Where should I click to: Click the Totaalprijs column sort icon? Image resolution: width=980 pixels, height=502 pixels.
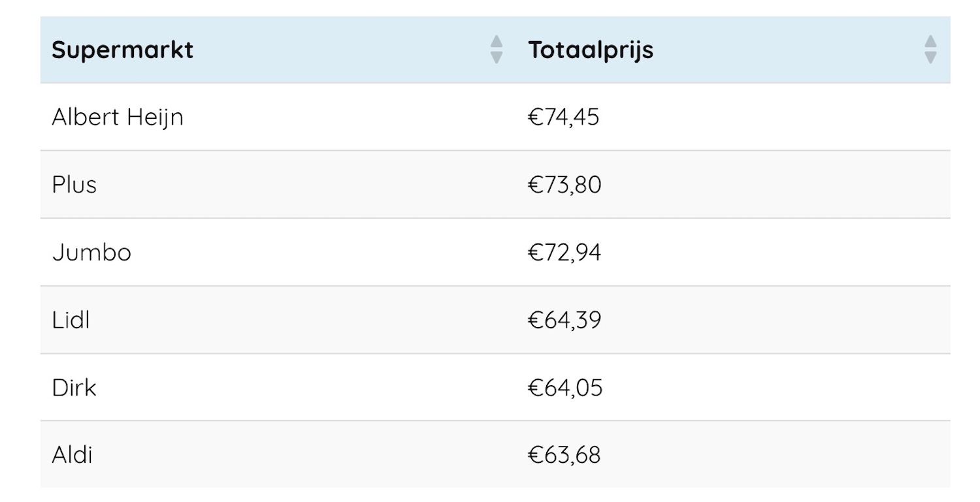930,50
